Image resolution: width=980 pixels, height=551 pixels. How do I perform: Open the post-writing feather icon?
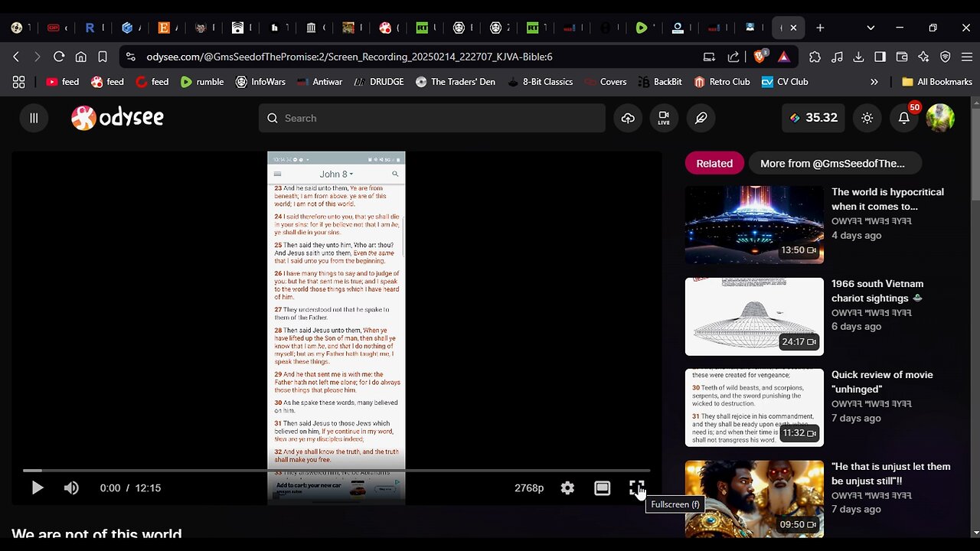click(x=701, y=118)
